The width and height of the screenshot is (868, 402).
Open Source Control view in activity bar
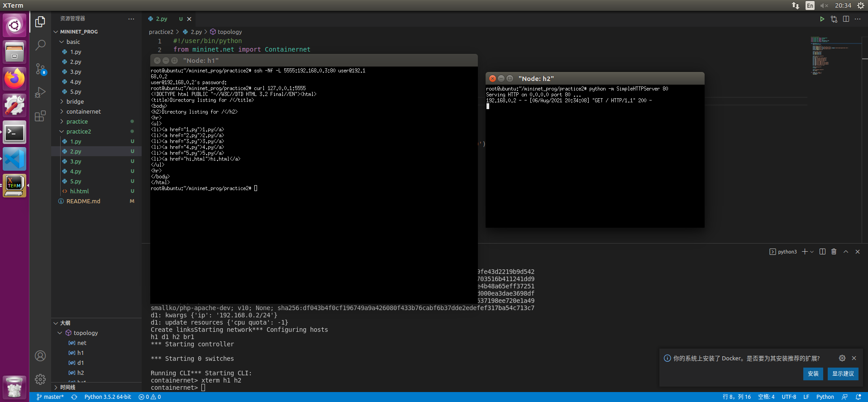[40, 69]
